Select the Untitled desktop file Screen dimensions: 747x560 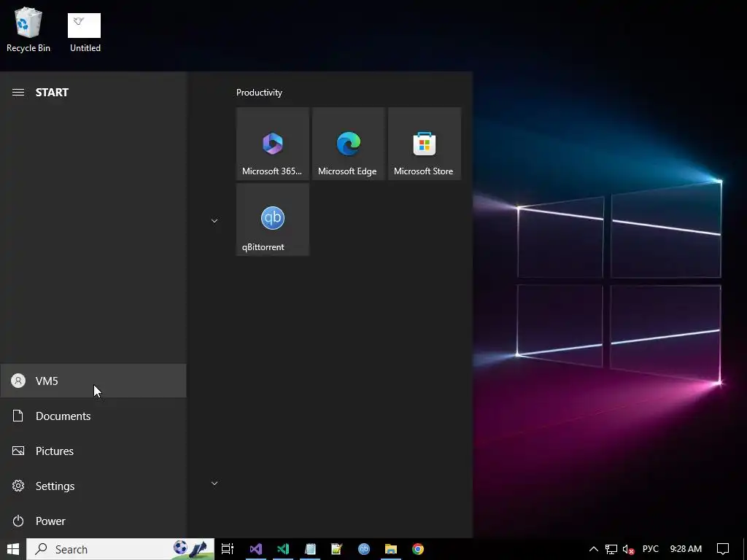coord(85,32)
